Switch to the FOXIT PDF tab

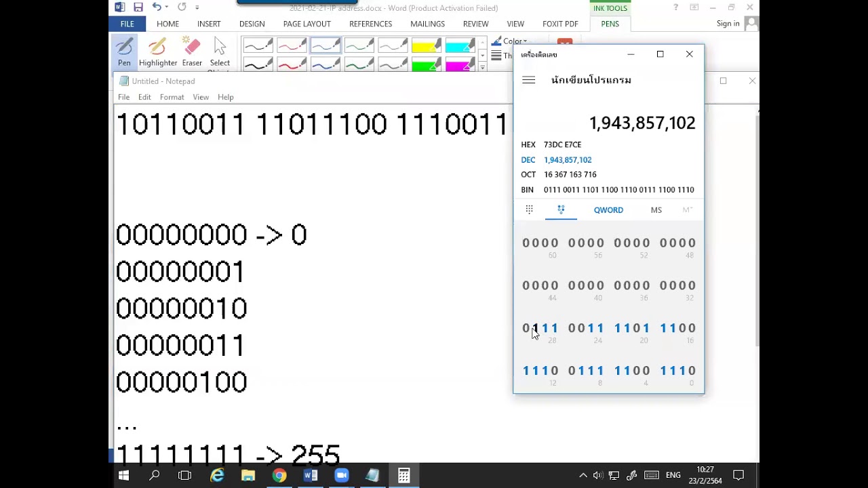pyautogui.click(x=561, y=24)
